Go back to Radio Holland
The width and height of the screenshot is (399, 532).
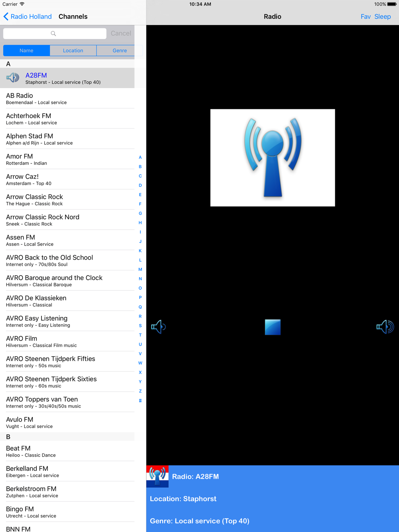28,16
